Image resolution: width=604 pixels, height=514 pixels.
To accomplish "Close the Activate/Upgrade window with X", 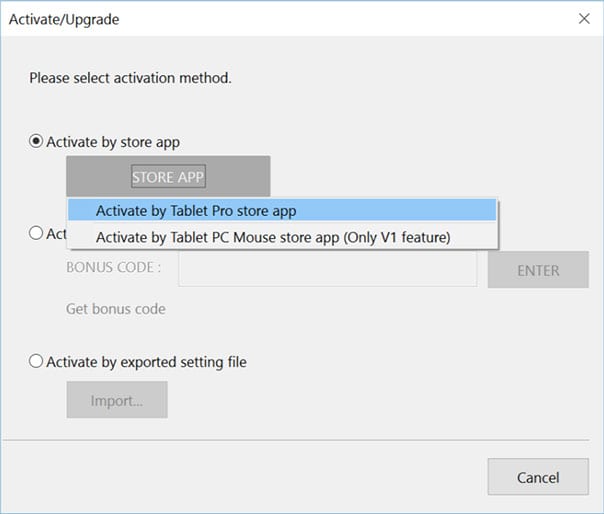I will pos(583,18).
